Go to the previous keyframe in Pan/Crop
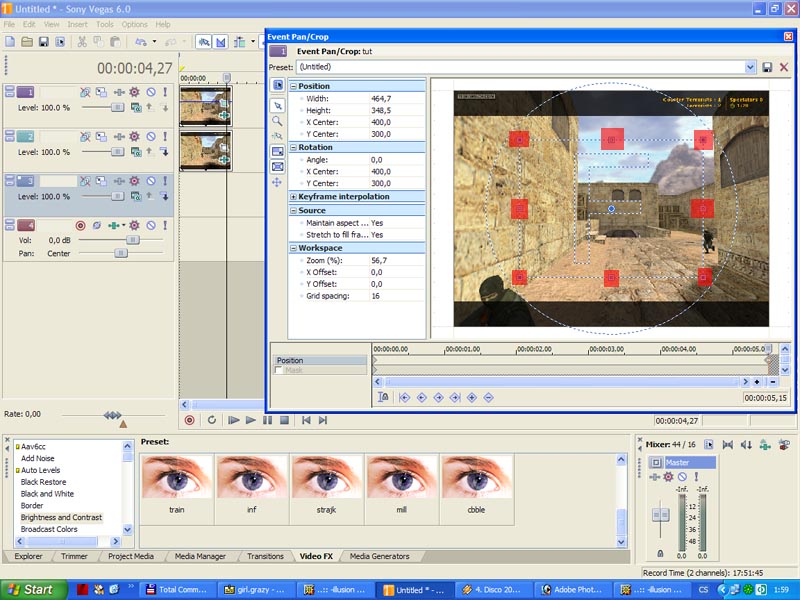The image size is (800, 600). pos(421,397)
